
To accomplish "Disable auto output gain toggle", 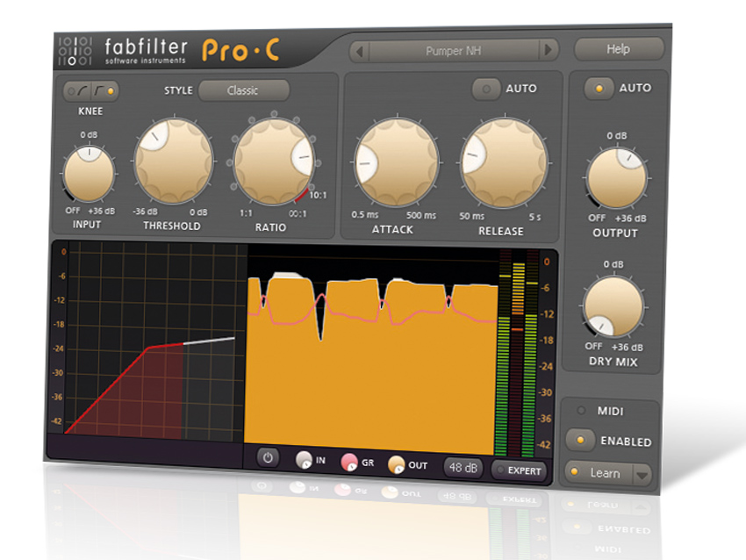I will tap(599, 89).
